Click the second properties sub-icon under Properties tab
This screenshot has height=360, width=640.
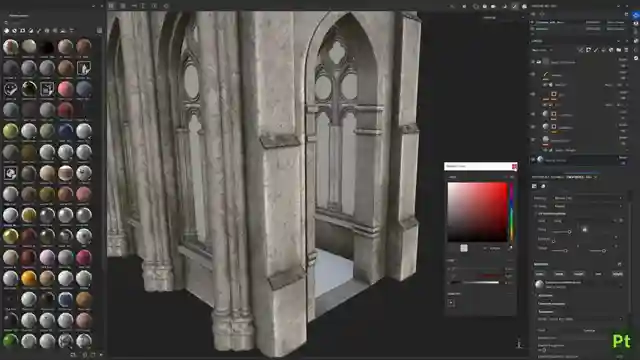[x=543, y=186]
